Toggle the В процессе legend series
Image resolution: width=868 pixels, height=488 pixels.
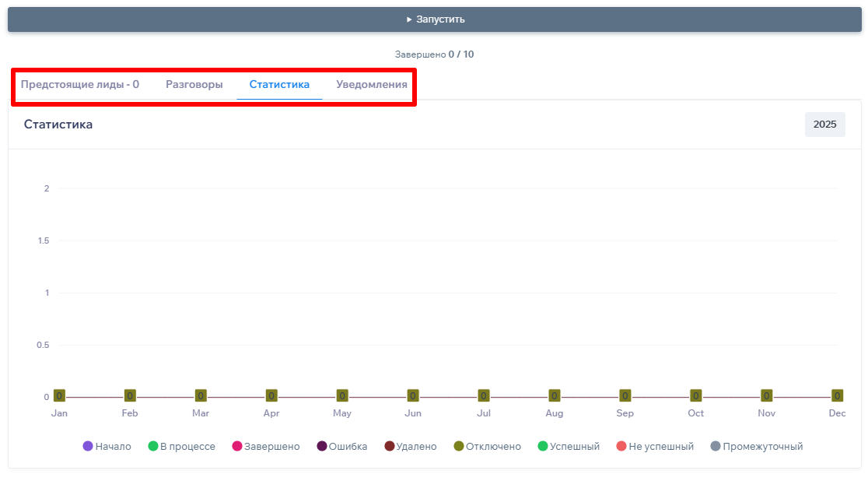tap(181, 447)
